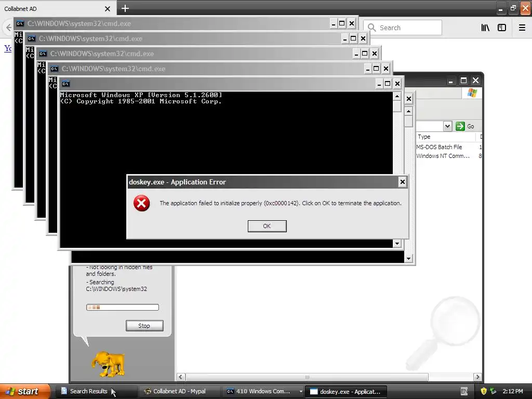Minimize the Search Results window

tap(450, 81)
